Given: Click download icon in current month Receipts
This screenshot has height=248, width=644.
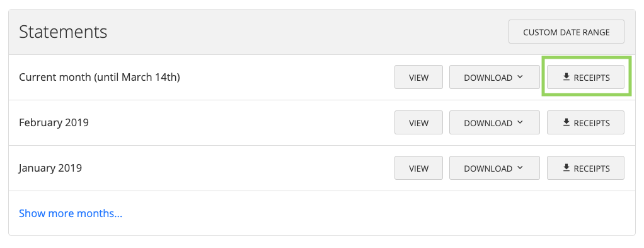Looking at the screenshot, I should tap(566, 76).
